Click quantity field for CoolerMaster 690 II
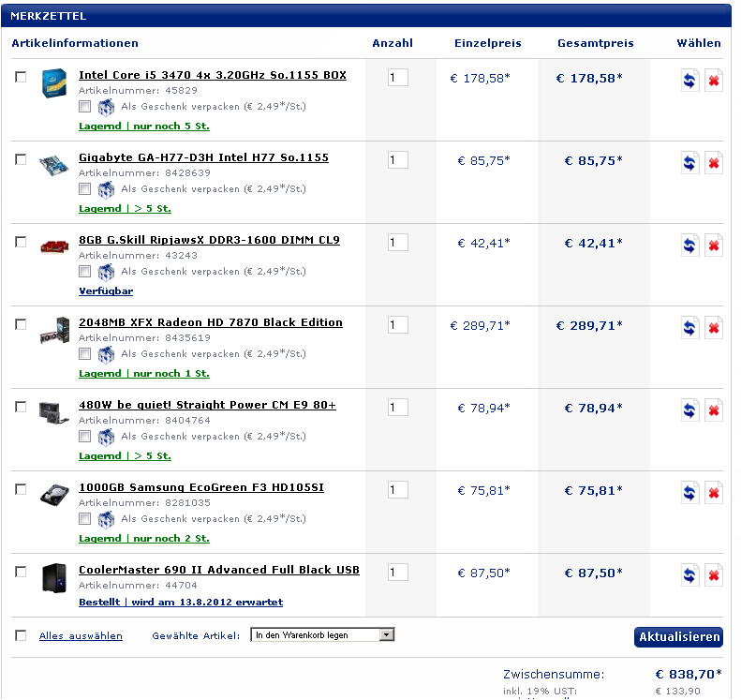 click(x=398, y=573)
